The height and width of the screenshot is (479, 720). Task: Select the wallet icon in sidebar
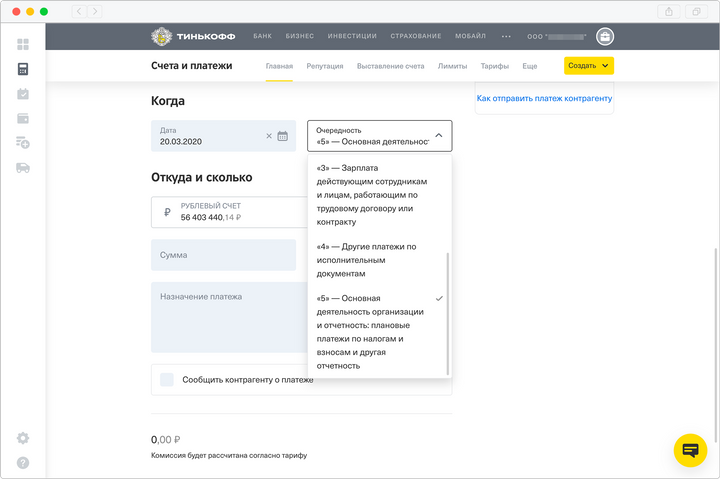23,119
